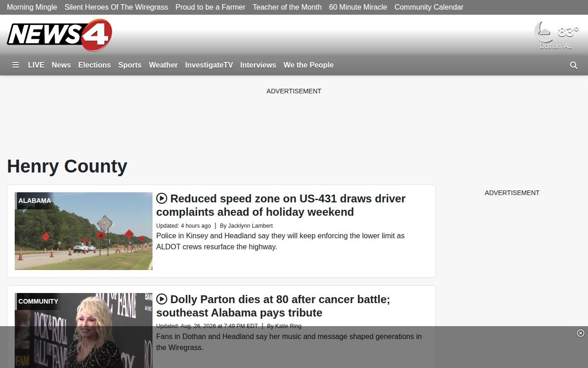The width and height of the screenshot is (588, 368).
Task: Open Silent Heroes Of The Wiregrass
Action: pyautogui.click(x=116, y=7)
